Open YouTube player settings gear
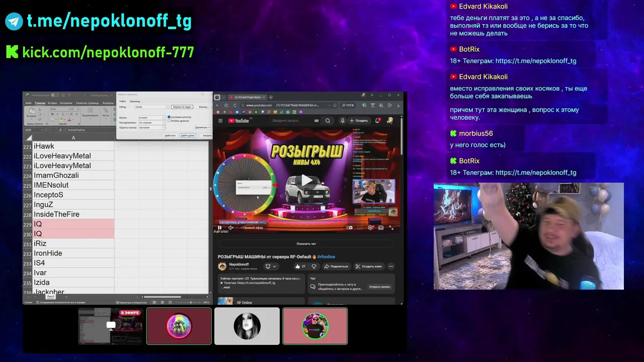This screenshot has width=644, height=362. (x=370, y=228)
